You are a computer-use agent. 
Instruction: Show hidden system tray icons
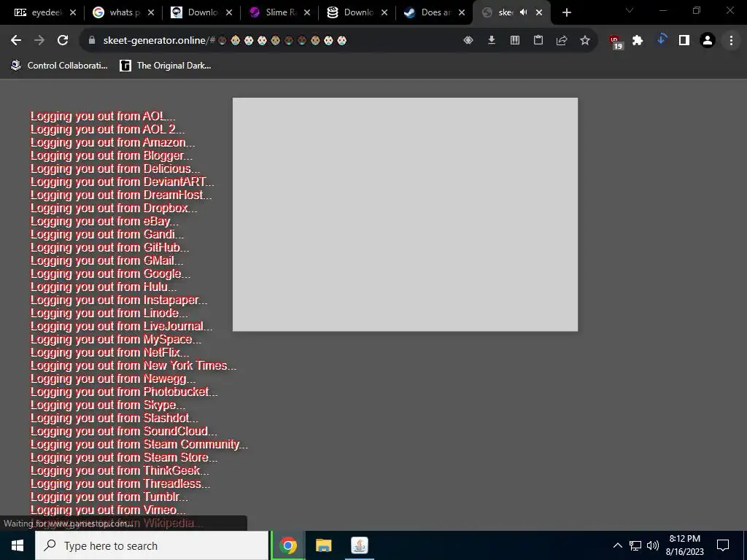[617, 545]
